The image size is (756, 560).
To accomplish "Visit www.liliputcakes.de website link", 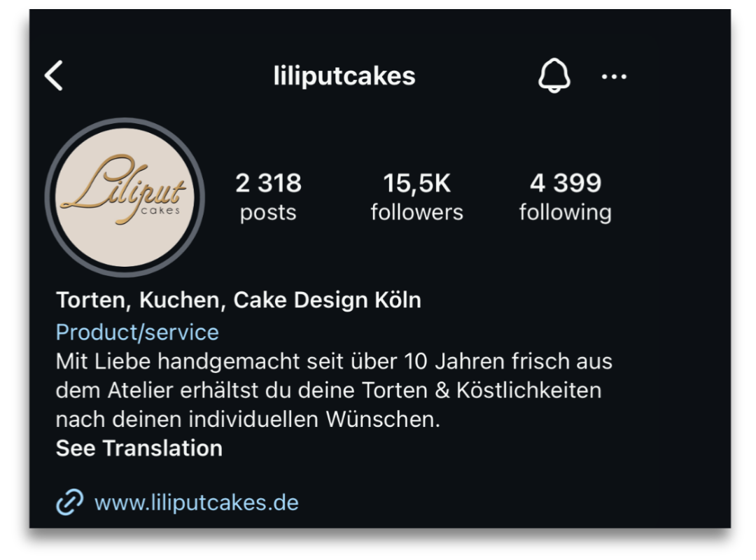I will point(197,503).
